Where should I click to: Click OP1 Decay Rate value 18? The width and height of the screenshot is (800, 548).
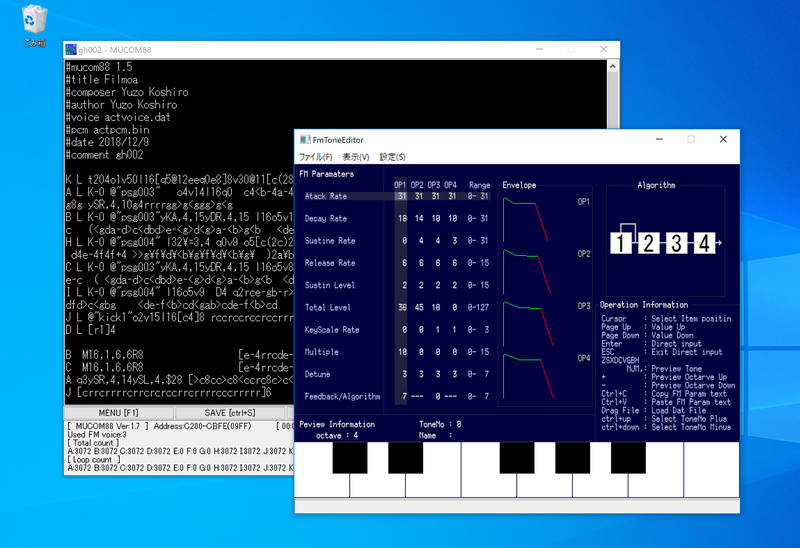tap(402, 218)
